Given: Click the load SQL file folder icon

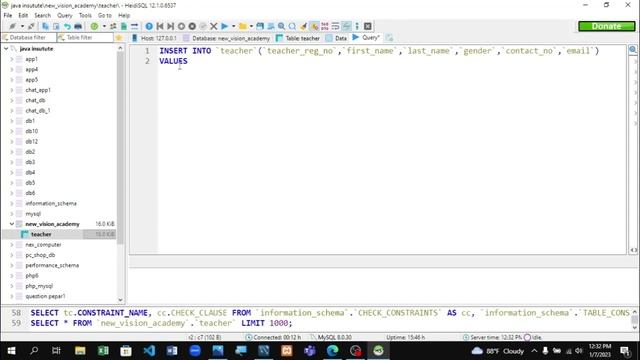Looking at the screenshot, I should 243,26.
